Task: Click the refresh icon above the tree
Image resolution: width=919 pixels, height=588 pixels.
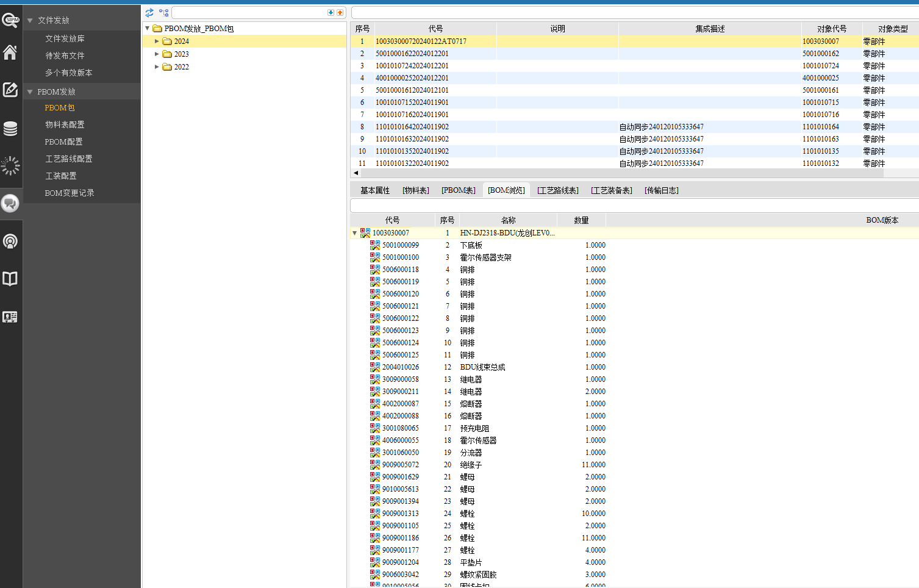Action: pos(149,12)
